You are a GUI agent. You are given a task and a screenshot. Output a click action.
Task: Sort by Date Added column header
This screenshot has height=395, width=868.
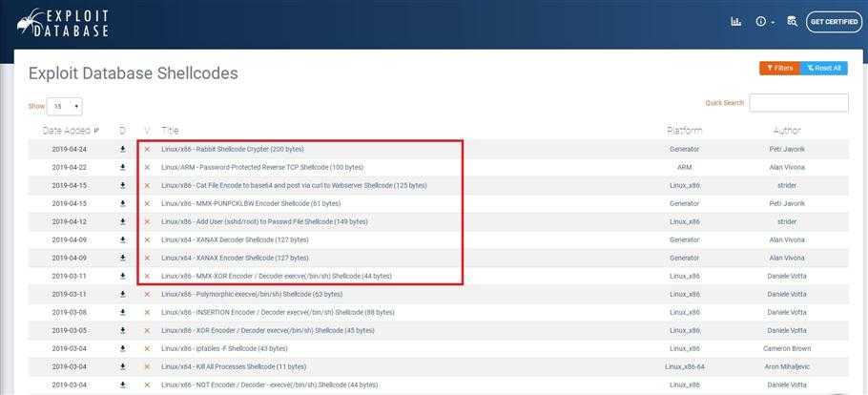coord(71,131)
